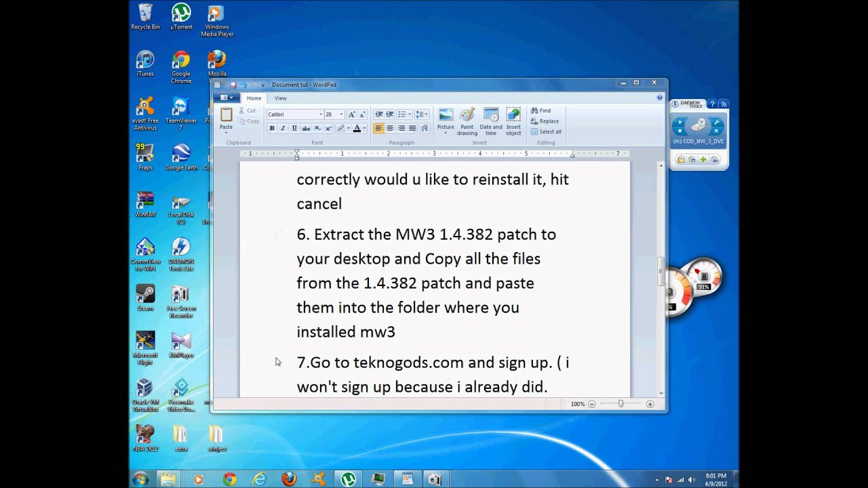This screenshot has height=488, width=868.
Task: Click the Paste clipboard icon in WordPad
Action: pyautogui.click(x=226, y=115)
